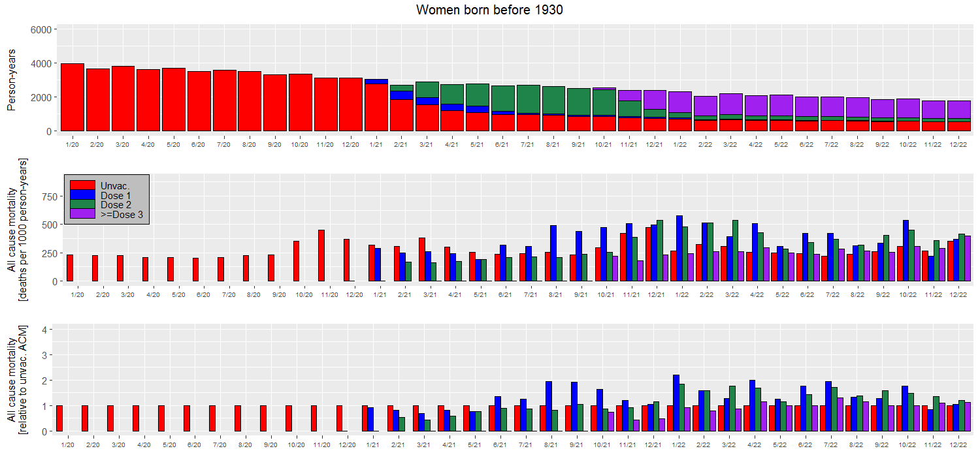
Task: Click the 6000 tick label on Person-years axis
Action: tap(43, 30)
